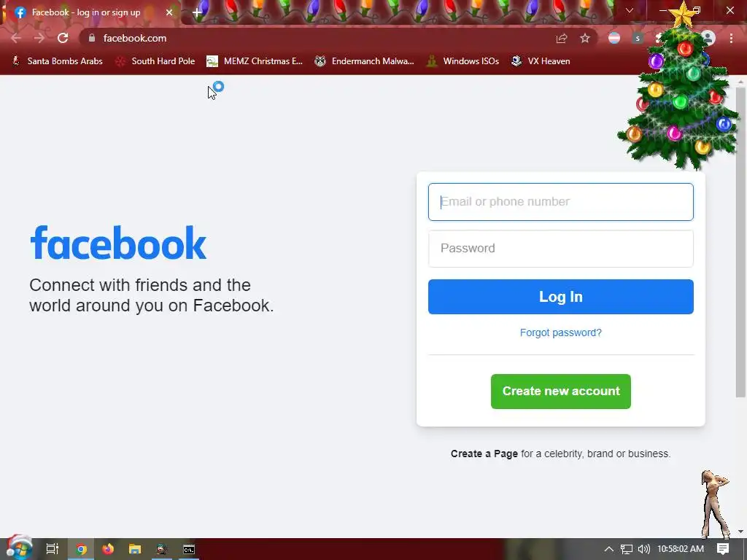
Task: Click the Santa Bombs Arabs bookmark favicon
Action: [x=16, y=61]
